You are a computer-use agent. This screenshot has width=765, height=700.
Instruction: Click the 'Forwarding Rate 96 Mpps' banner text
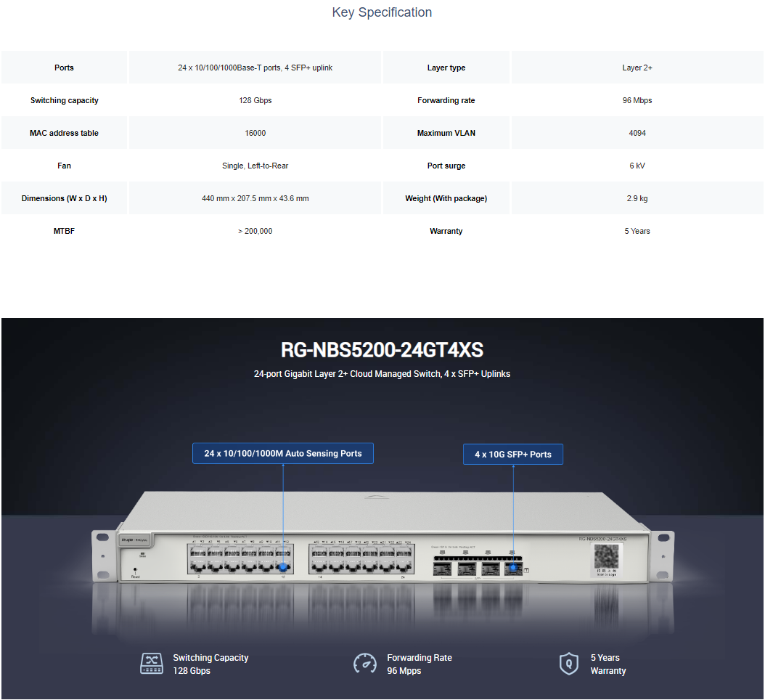point(420,664)
